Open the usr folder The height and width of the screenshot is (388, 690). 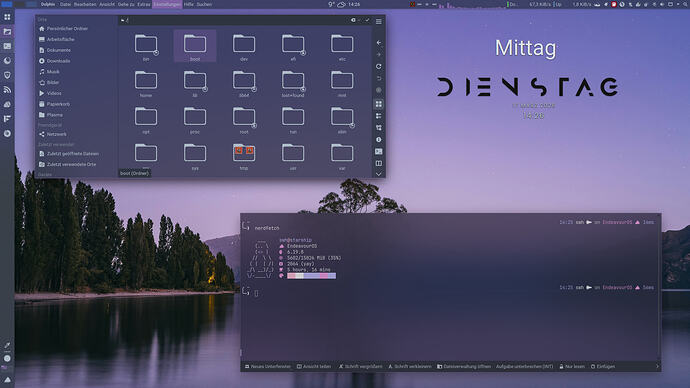[x=293, y=157]
